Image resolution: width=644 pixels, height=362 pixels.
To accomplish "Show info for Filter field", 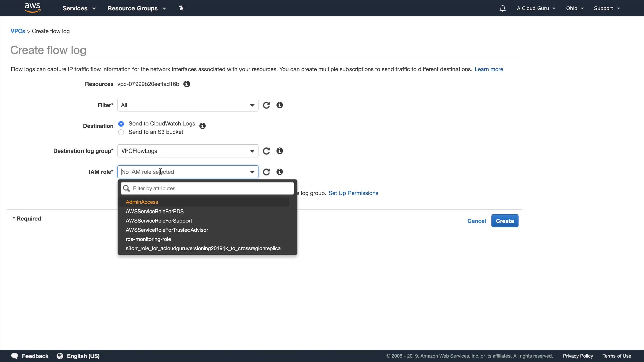I will pyautogui.click(x=280, y=105).
